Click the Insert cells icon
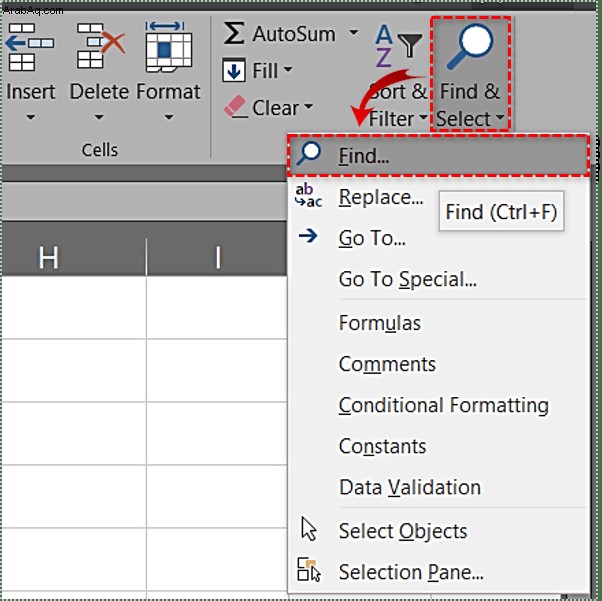The image size is (602, 601). [x=30, y=47]
